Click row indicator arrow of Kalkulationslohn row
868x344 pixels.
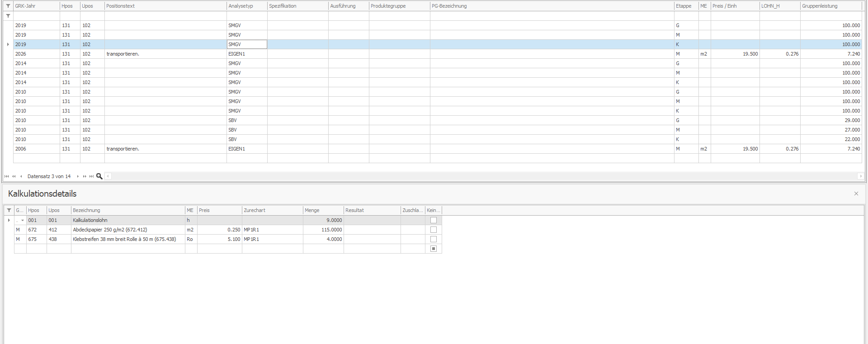click(x=9, y=220)
